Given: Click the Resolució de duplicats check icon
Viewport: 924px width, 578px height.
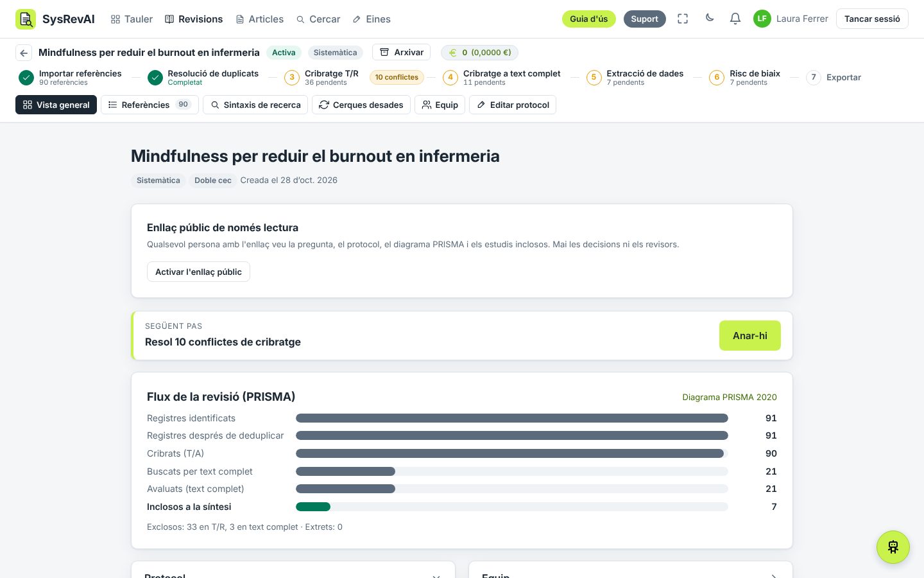Looking at the screenshot, I should 155,78.
